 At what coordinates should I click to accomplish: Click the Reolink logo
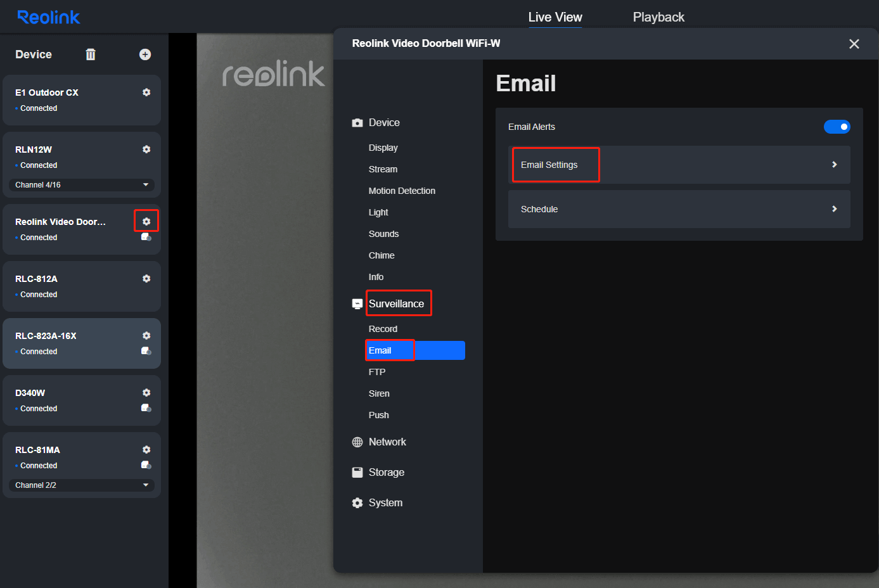49,17
